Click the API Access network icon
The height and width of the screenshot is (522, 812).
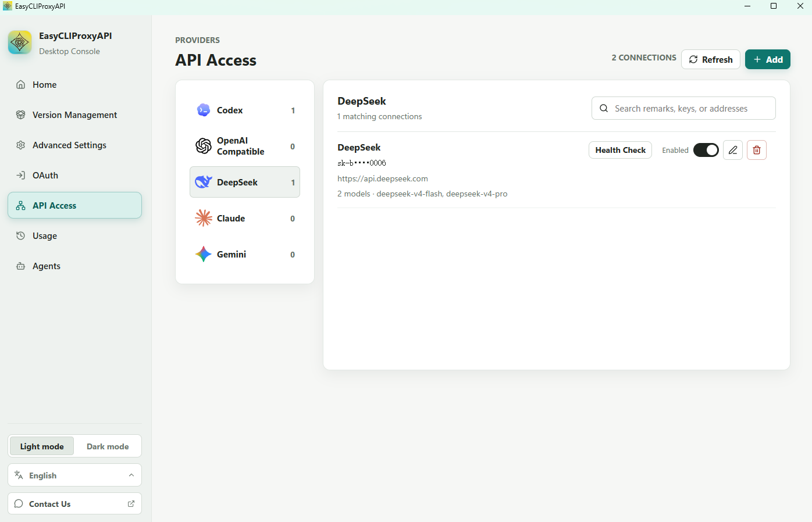[21, 206]
